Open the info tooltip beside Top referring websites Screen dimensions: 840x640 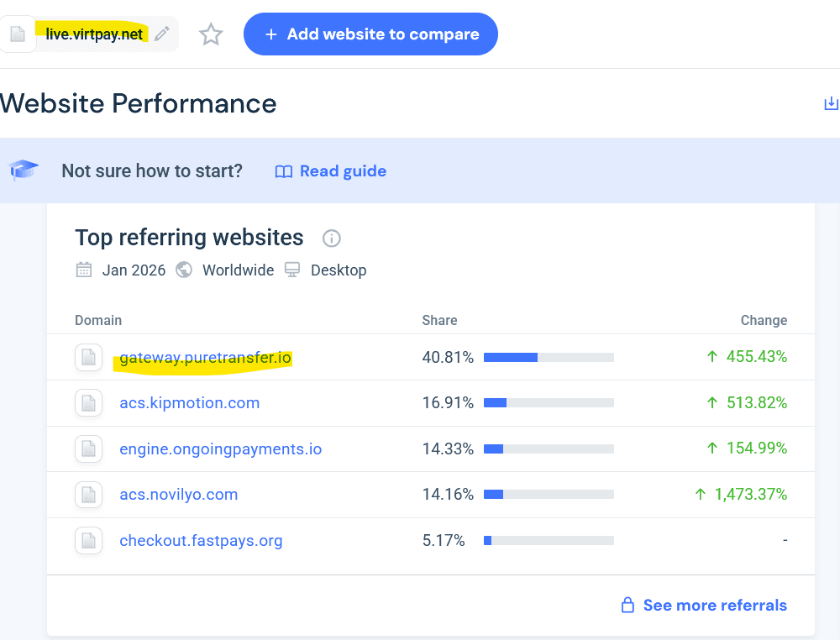(x=331, y=239)
